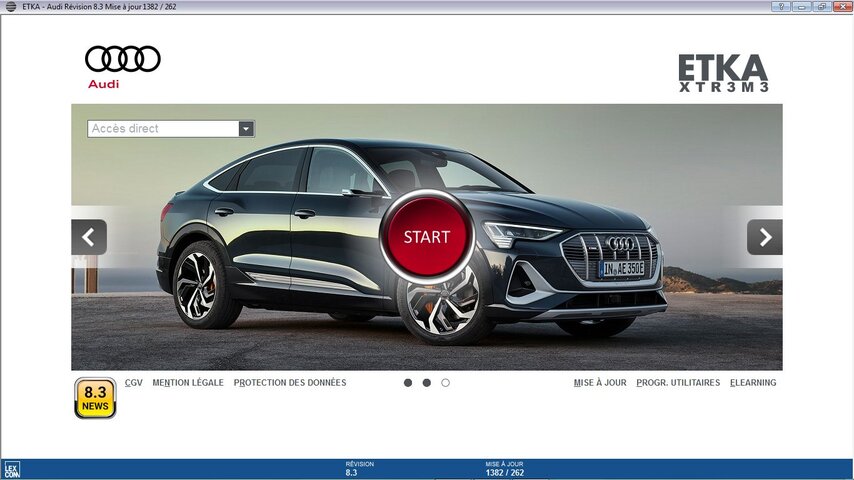Screen dimensions: 854x480
Task: Show the previous slide with left arrow
Action: point(89,237)
